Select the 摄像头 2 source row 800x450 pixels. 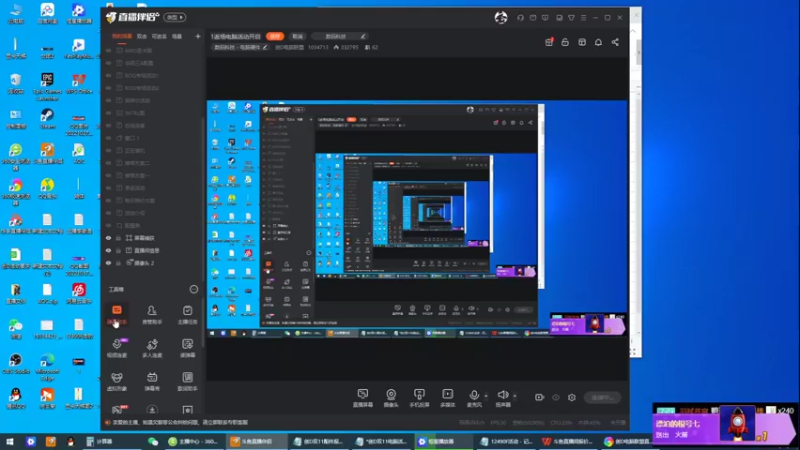pos(153,263)
